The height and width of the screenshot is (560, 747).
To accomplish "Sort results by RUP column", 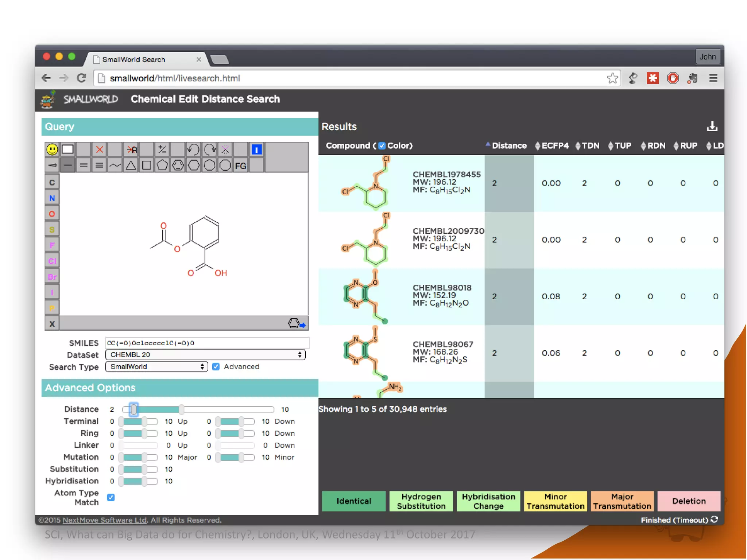I will pyautogui.click(x=685, y=145).
